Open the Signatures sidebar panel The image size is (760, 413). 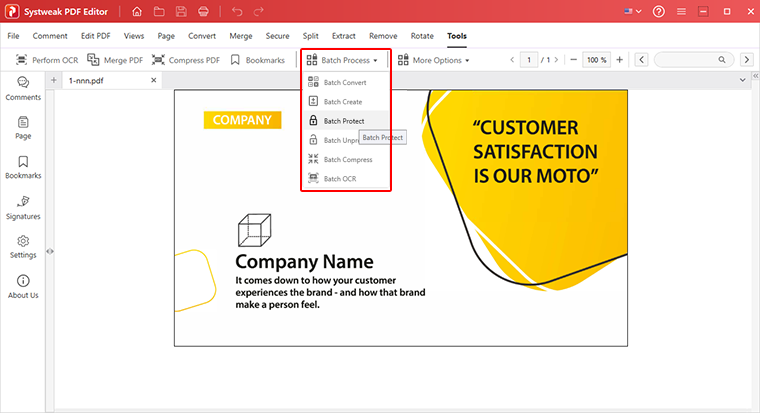point(23,207)
